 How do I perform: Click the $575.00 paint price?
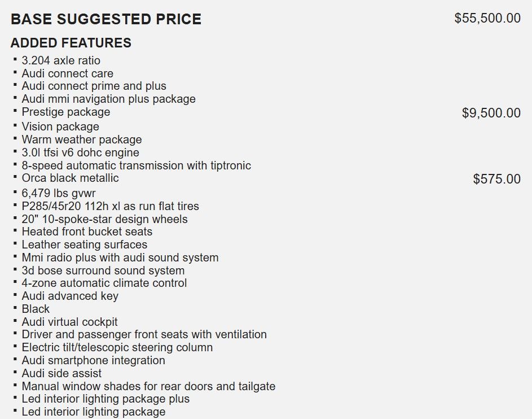tap(496, 179)
